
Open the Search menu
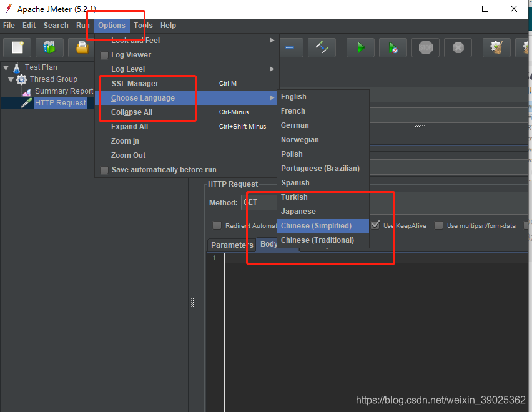[56, 26]
